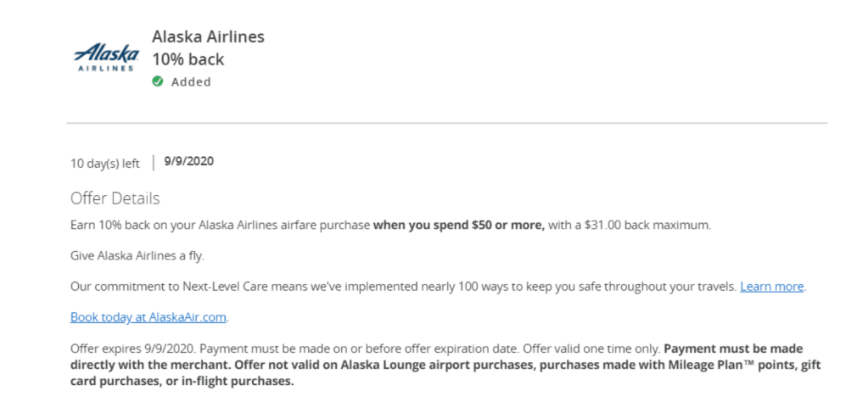Select the bold 9/9/2020 expiration date
The width and height of the screenshot is (868, 402).
(189, 161)
